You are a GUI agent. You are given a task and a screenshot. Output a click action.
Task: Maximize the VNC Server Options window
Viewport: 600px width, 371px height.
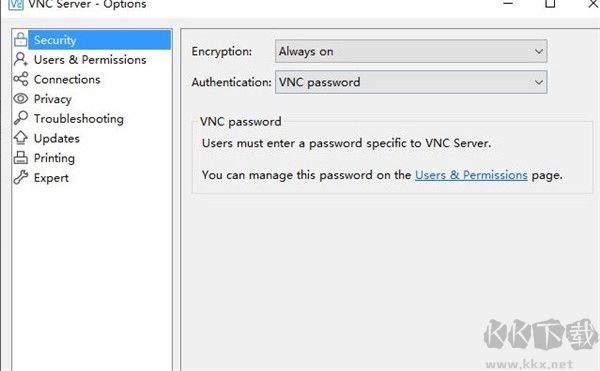click(550, 4)
